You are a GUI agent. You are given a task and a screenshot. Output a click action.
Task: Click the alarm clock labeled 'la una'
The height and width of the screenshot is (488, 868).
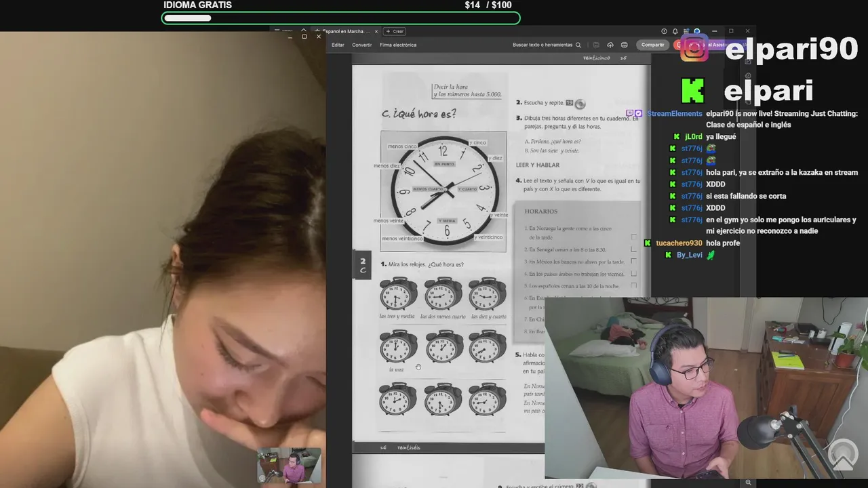(x=398, y=346)
